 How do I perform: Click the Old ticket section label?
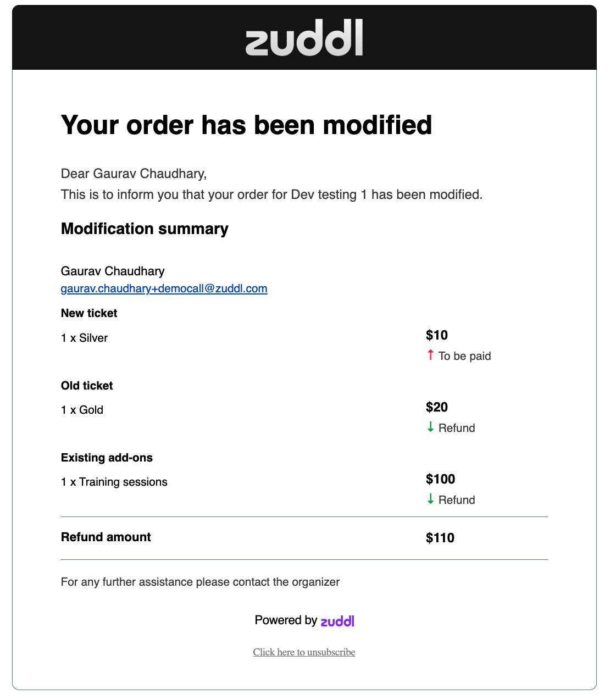[87, 386]
